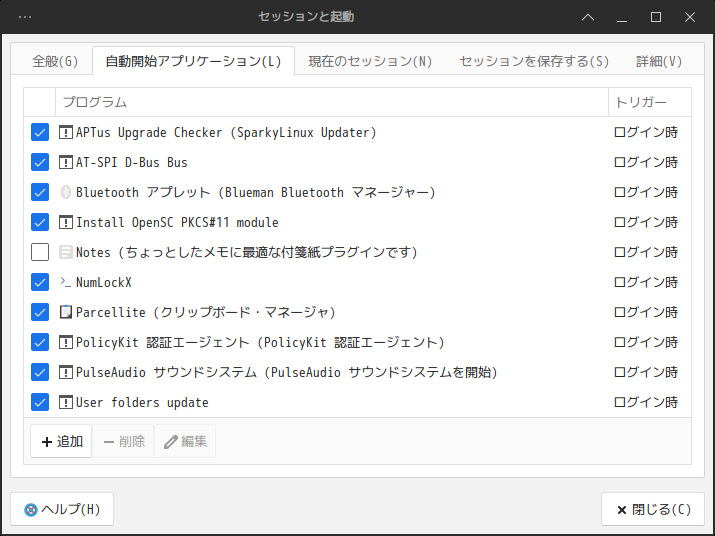Viewport: 715px width, 536px height.
Task: Select Bluetooth アプレット program name
Action: pyautogui.click(x=256, y=193)
